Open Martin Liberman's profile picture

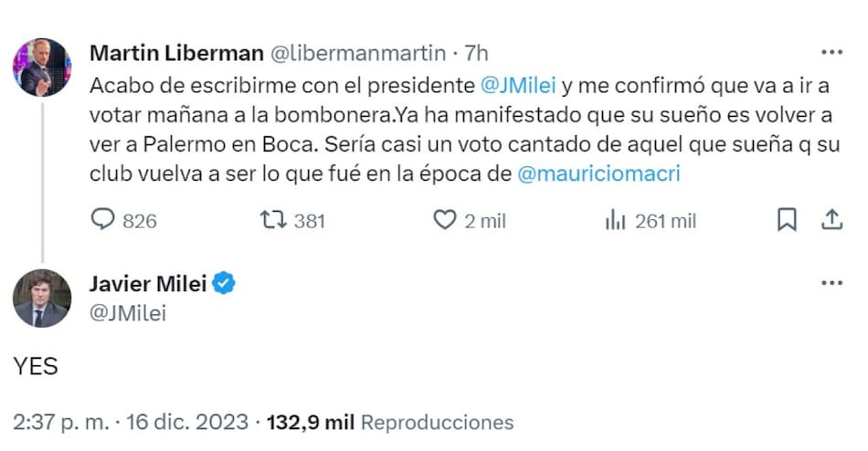(x=42, y=68)
